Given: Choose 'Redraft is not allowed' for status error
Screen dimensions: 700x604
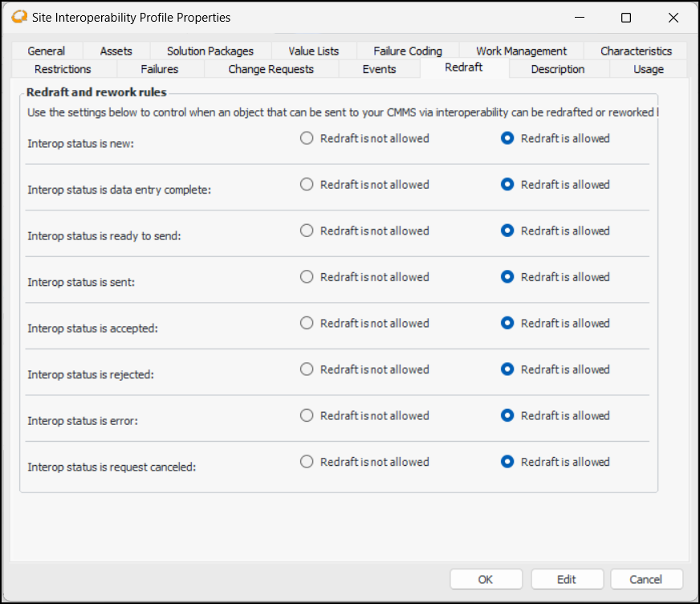Looking at the screenshot, I should click(x=307, y=416).
